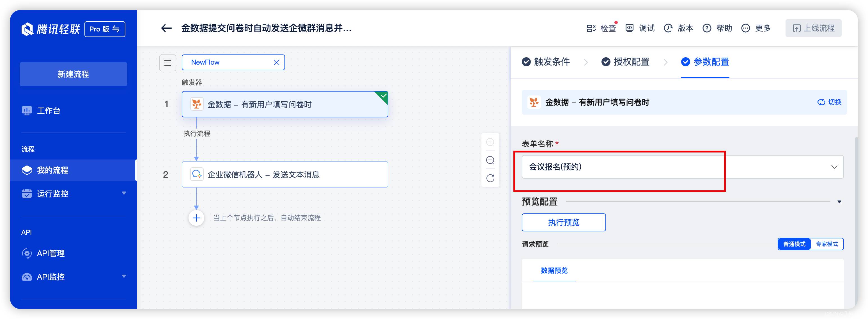Open 版本 version history
The image size is (868, 319).
click(678, 28)
